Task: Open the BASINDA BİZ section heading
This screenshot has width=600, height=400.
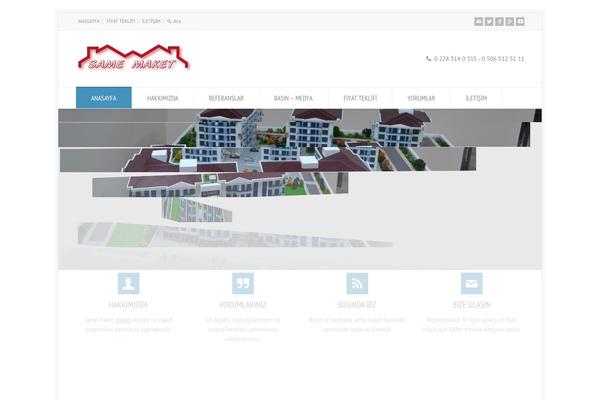Action: coord(357,305)
